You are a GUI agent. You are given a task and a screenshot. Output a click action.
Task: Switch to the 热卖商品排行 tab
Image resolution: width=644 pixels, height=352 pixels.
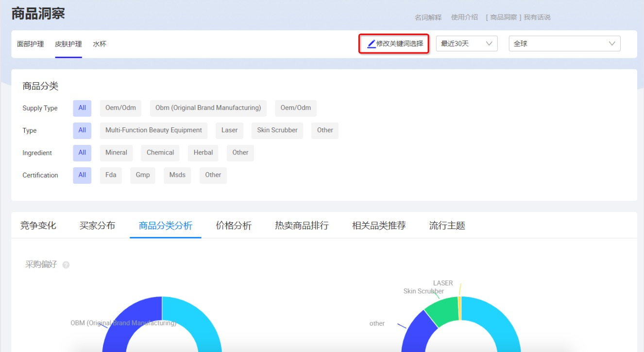click(x=302, y=226)
